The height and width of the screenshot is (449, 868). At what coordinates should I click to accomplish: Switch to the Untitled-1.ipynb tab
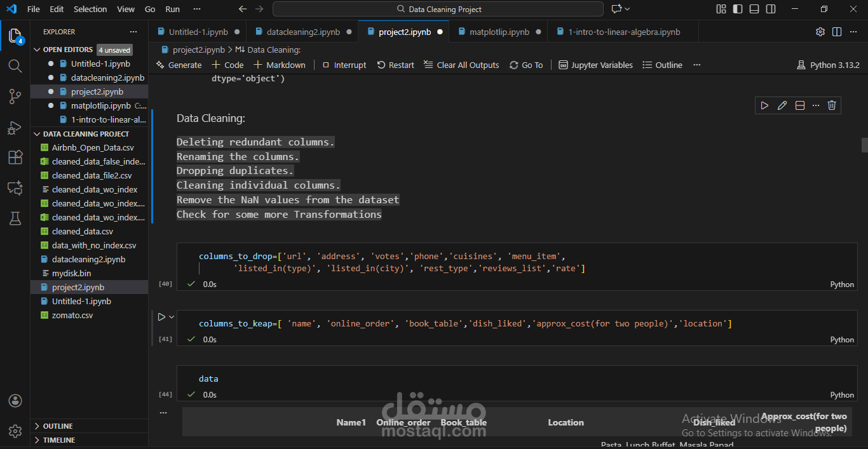tap(197, 32)
